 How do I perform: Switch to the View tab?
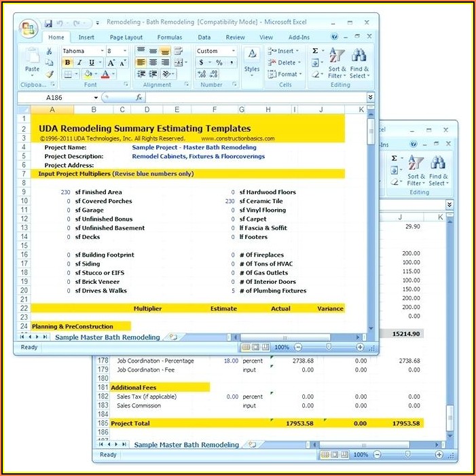266,37
